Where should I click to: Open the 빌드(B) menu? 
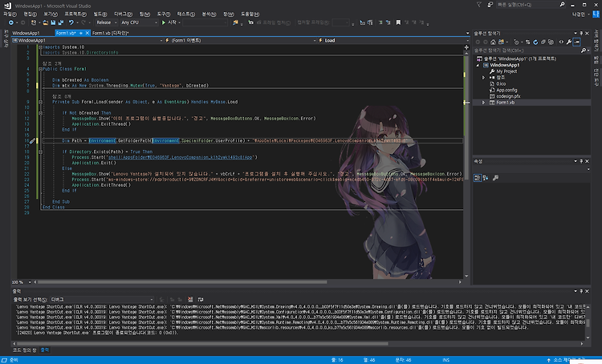pyautogui.click(x=100, y=14)
